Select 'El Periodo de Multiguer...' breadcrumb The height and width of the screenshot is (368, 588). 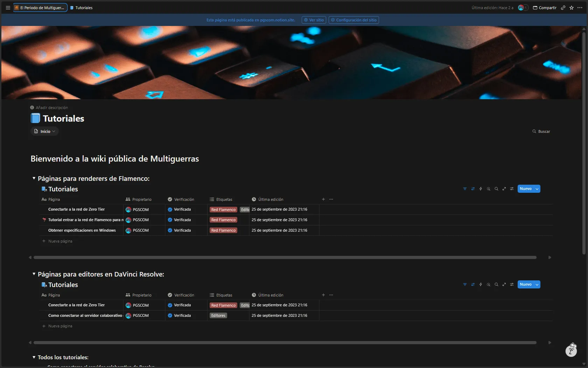[x=40, y=8]
